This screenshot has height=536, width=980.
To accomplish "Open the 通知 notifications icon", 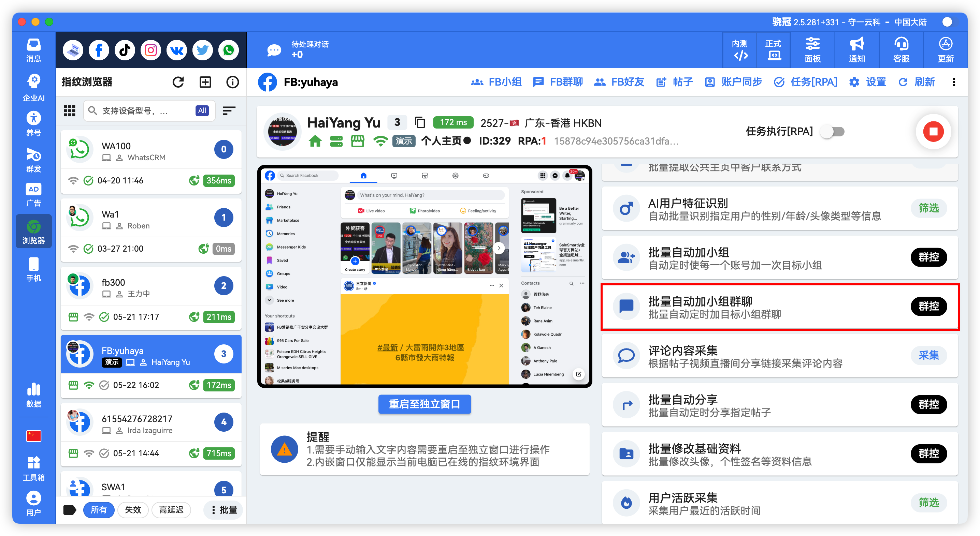I will pyautogui.click(x=856, y=50).
